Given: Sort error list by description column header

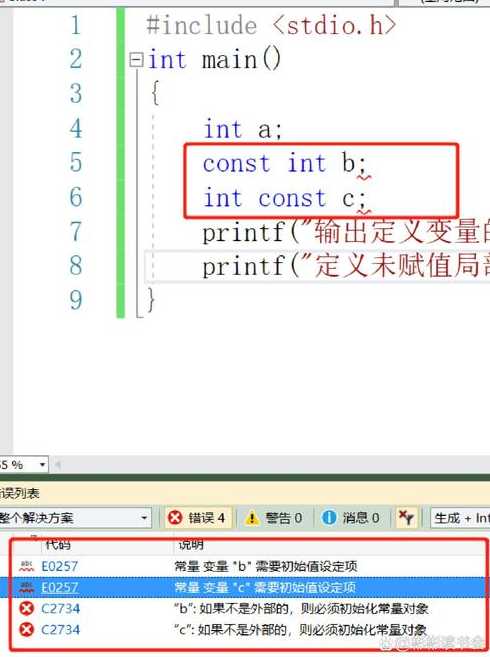Looking at the screenshot, I should (x=191, y=545).
